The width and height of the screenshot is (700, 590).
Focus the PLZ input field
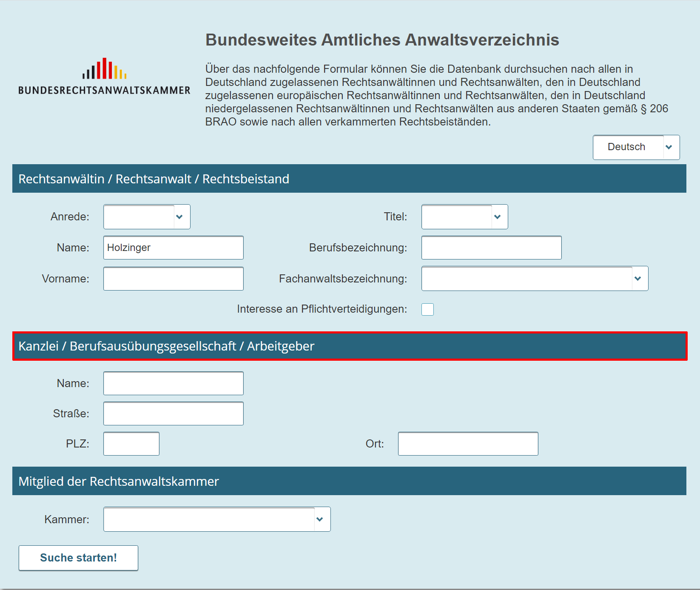point(131,444)
